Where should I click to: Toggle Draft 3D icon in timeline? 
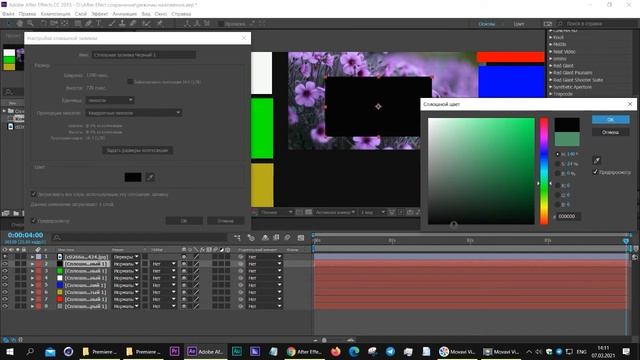pyautogui.click(x=251, y=237)
